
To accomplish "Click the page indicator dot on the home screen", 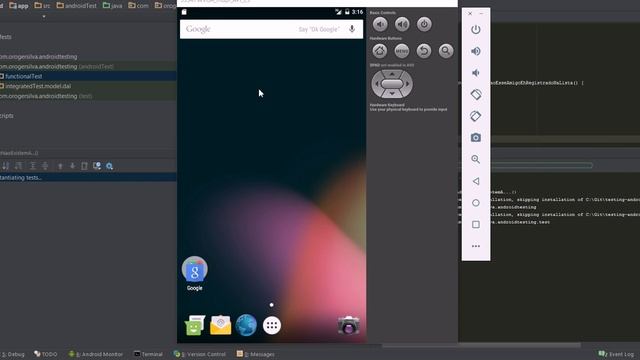I will (x=271, y=304).
